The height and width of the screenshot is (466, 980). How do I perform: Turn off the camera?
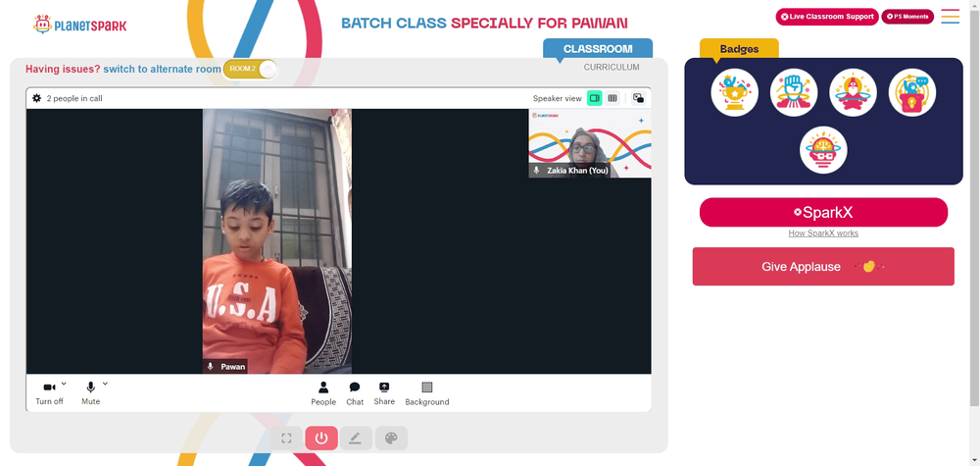49,393
